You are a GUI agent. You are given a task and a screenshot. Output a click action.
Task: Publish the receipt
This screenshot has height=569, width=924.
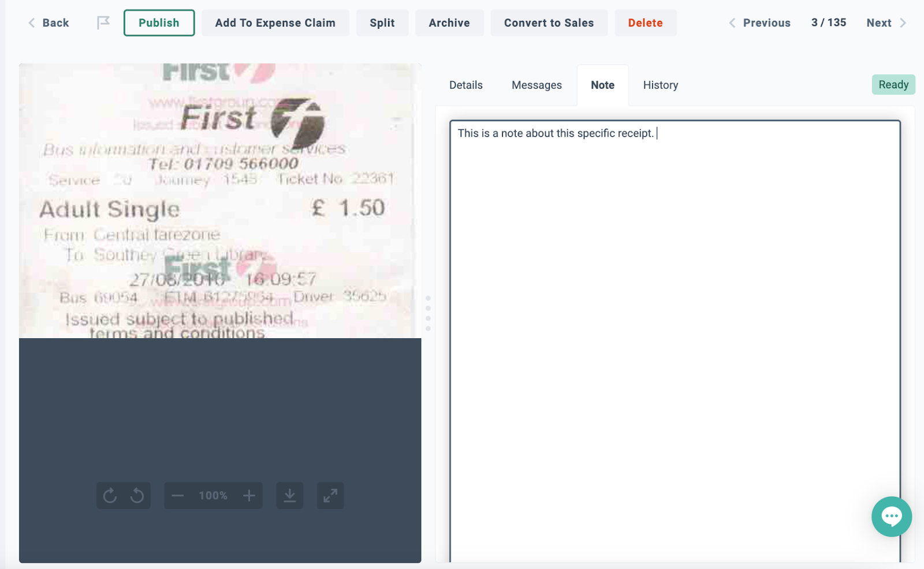click(x=159, y=23)
